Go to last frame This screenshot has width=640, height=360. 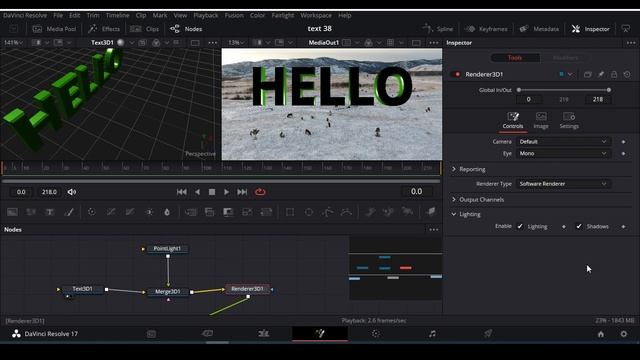[242, 192]
